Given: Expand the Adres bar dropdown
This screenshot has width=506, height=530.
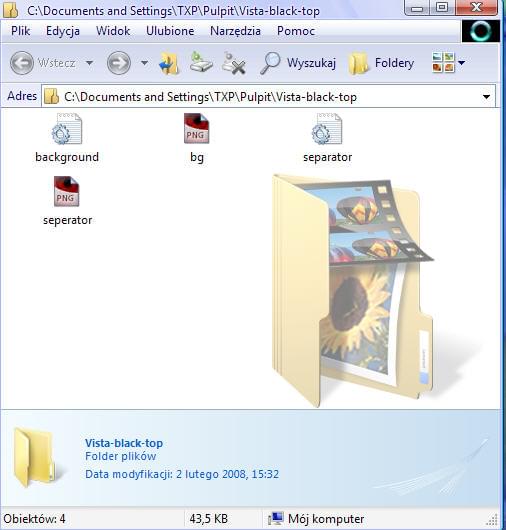Looking at the screenshot, I should coord(486,97).
